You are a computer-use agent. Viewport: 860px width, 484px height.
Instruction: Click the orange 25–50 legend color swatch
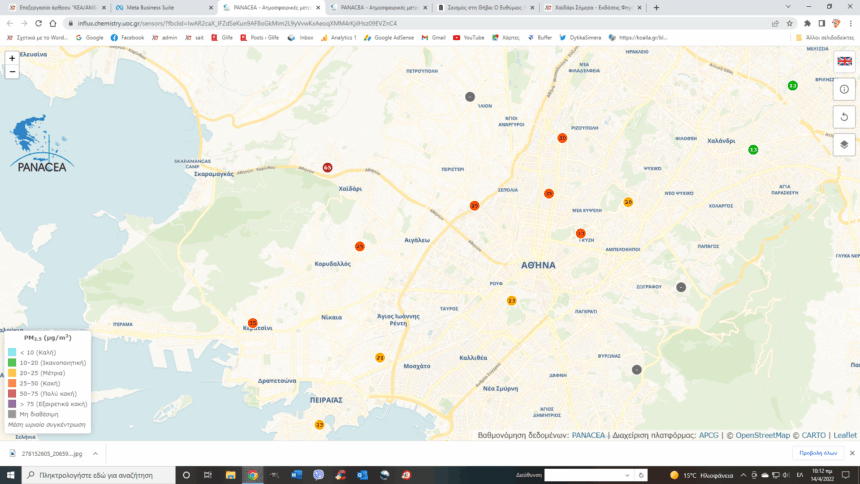click(x=12, y=382)
